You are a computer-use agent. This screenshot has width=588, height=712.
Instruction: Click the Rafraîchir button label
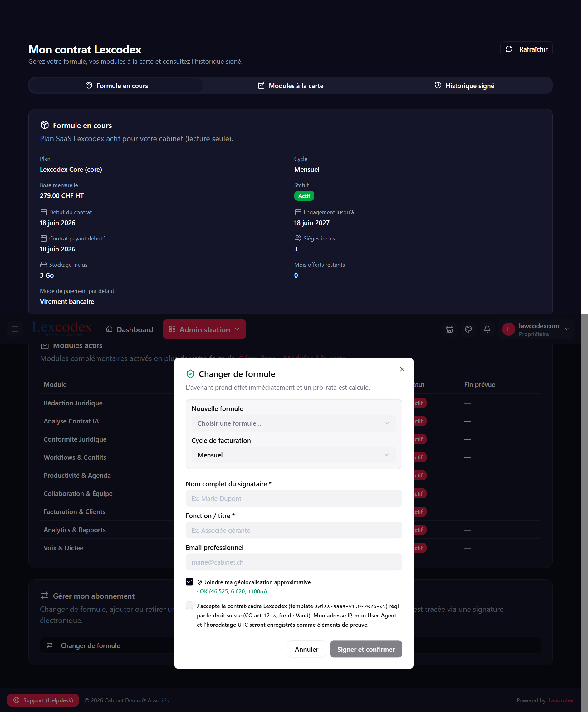click(533, 49)
